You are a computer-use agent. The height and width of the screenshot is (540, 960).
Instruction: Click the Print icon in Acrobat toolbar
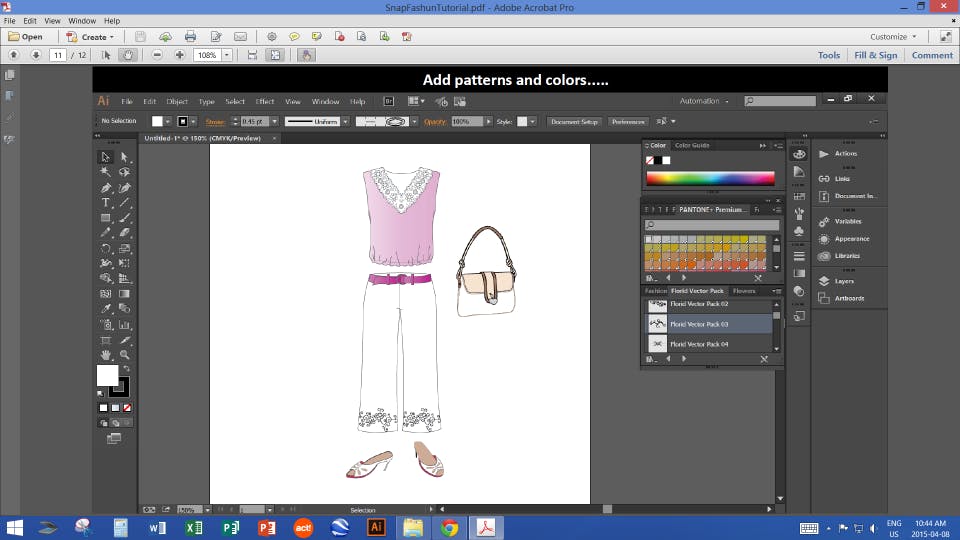tap(190, 37)
